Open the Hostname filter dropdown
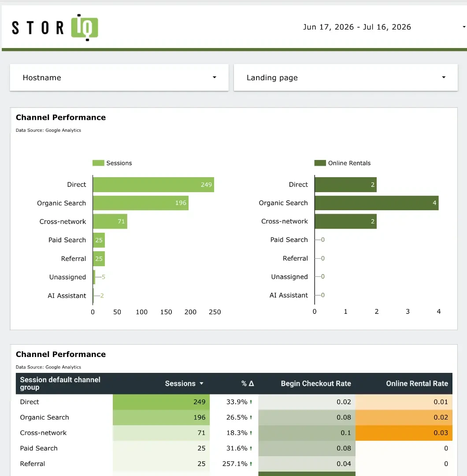 (119, 78)
